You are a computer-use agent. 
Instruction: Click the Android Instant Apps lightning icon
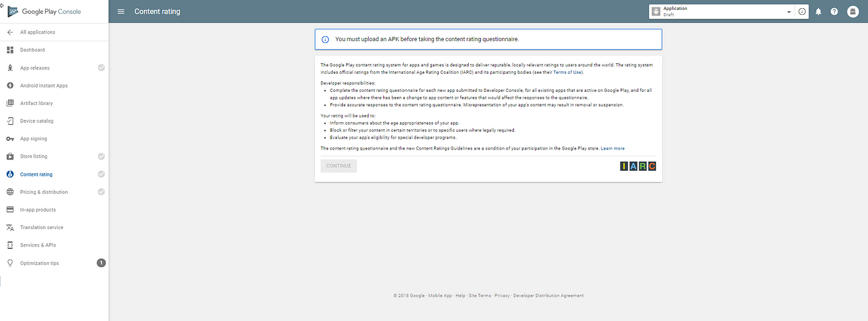10,86
